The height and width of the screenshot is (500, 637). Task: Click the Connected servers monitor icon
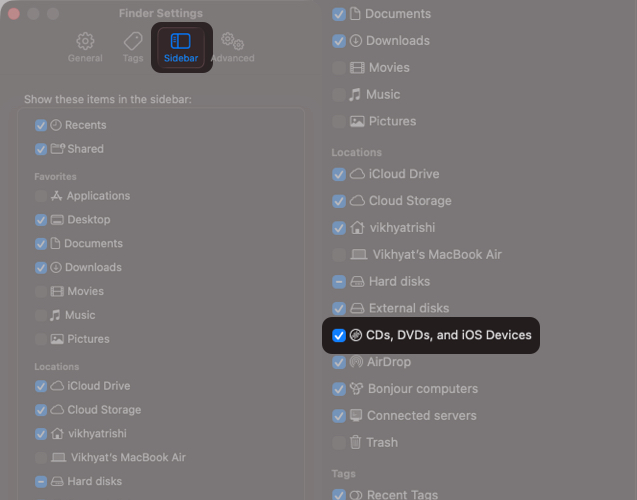click(355, 415)
